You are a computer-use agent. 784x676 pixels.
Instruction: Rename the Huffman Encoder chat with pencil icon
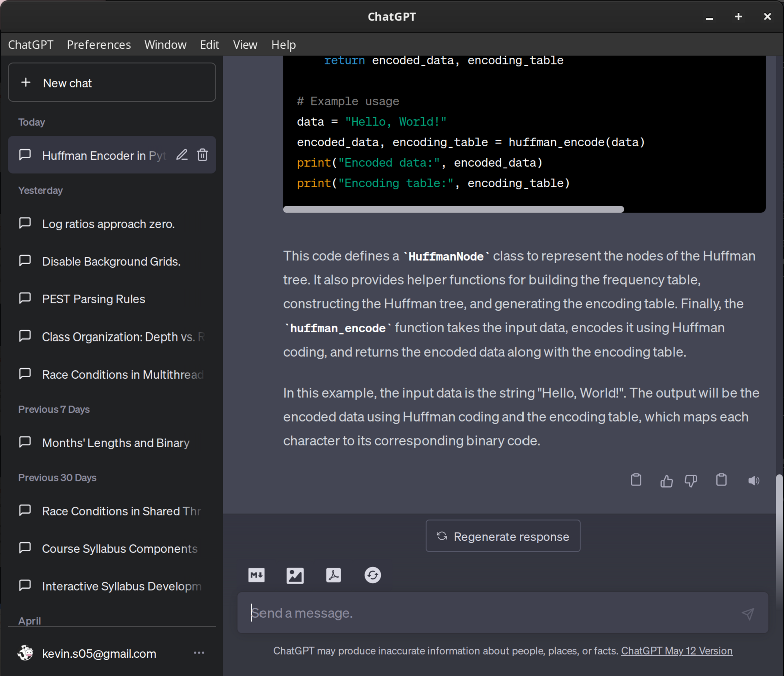pyautogui.click(x=182, y=155)
